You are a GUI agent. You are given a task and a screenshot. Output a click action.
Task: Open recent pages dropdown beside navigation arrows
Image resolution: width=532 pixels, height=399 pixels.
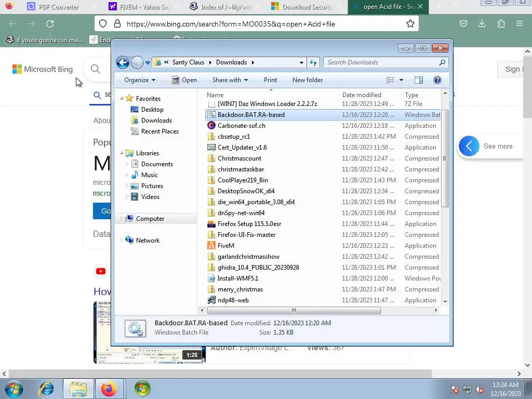tap(148, 63)
